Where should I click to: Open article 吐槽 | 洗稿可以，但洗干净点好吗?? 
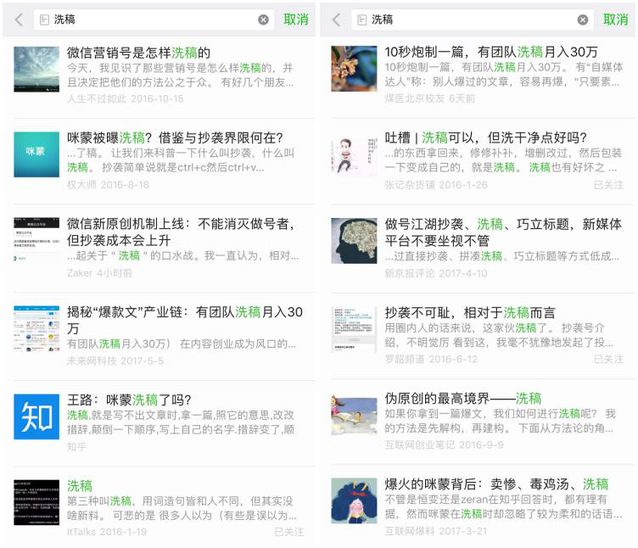point(486,138)
